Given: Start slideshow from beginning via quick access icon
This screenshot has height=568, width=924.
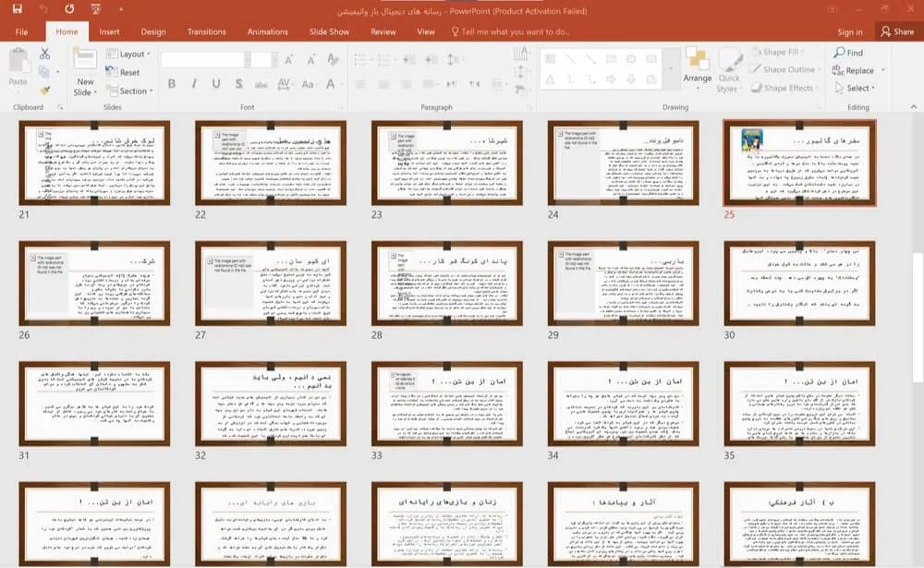Looking at the screenshot, I should (97, 9).
